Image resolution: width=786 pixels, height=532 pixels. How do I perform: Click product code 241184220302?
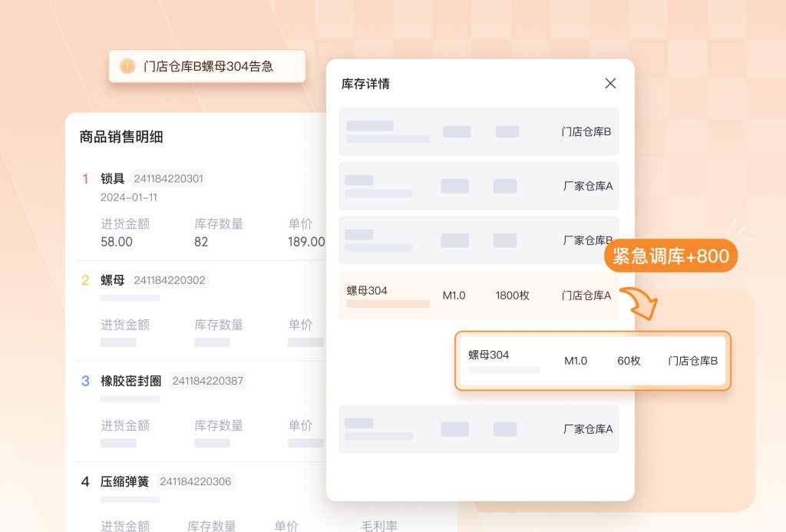click(170, 279)
